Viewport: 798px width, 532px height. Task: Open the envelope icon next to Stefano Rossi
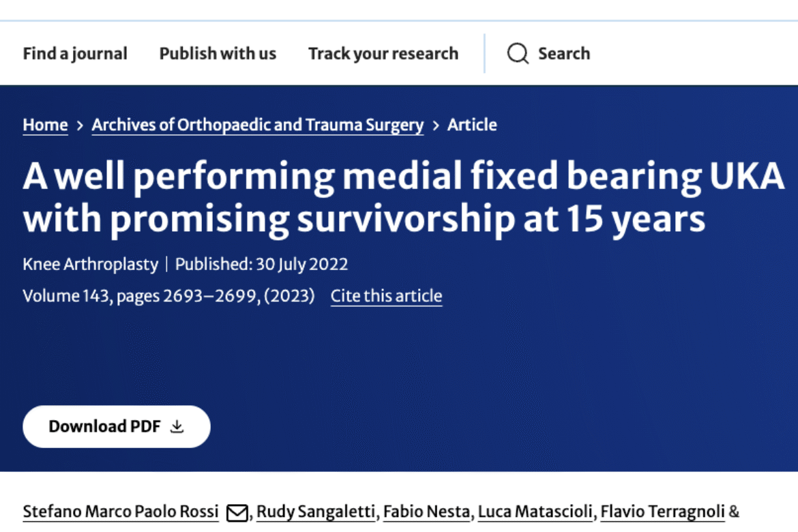(237, 512)
